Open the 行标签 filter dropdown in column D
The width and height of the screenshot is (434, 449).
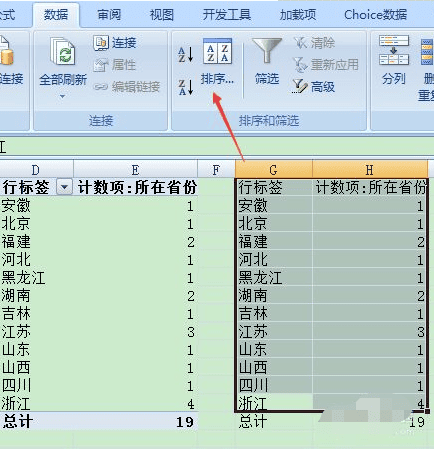[x=64, y=187]
